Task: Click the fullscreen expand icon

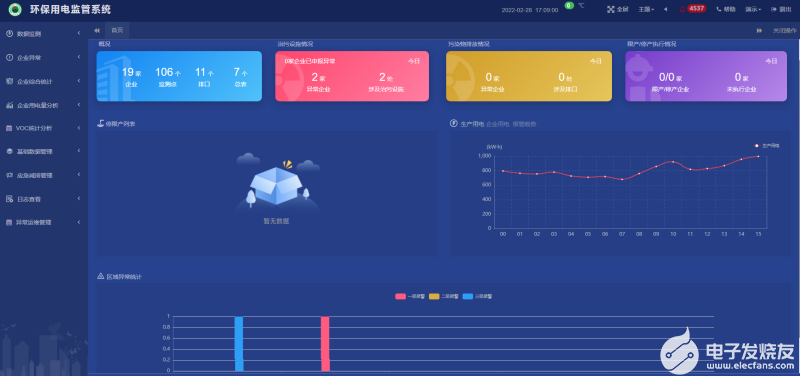Action: (x=610, y=9)
